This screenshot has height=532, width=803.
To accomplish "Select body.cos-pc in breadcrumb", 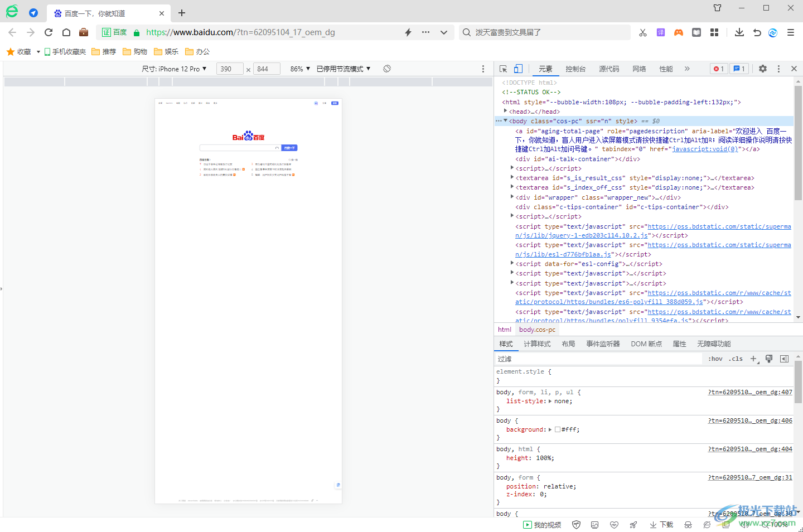I will tap(537, 330).
